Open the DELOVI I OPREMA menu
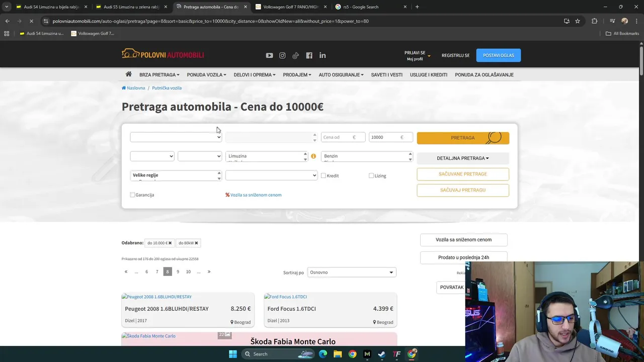 coord(255,75)
